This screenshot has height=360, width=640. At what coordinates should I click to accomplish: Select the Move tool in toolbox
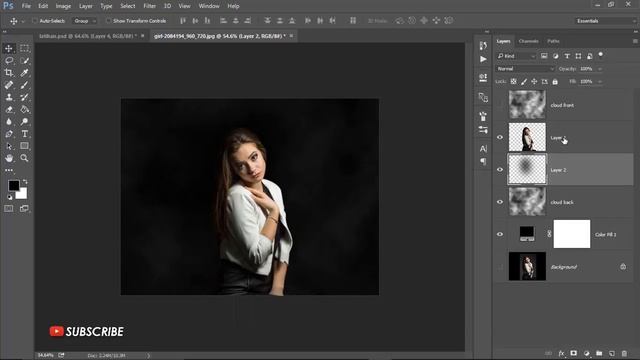pos(9,48)
